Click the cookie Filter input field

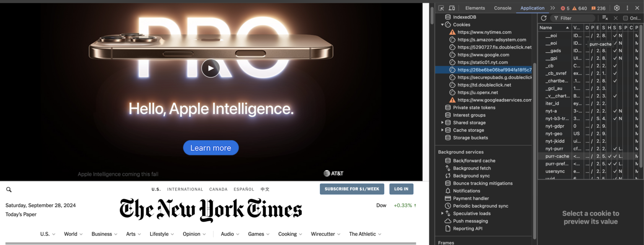(x=573, y=18)
